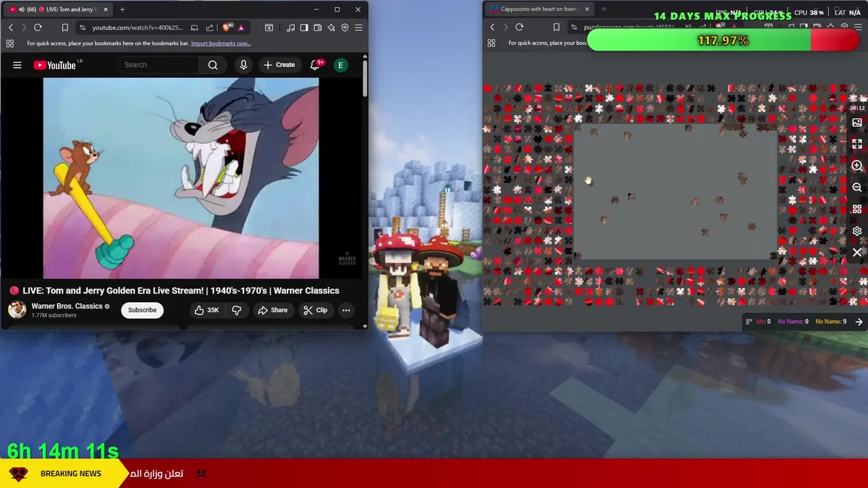Subscribe to Warner Bros. Classics
Image resolution: width=868 pixels, height=488 pixels.
pos(142,310)
